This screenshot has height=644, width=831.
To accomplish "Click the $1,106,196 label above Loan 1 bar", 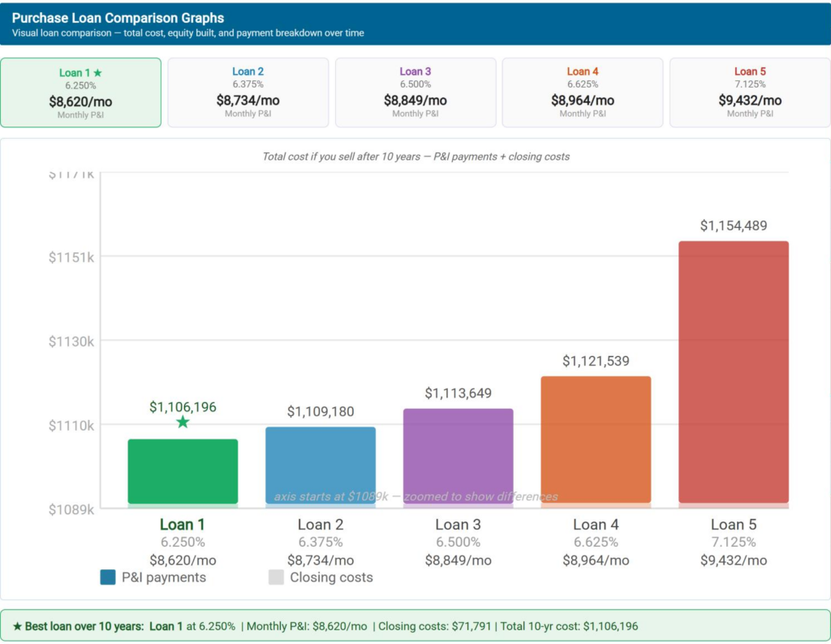I will tap(183, 406).
